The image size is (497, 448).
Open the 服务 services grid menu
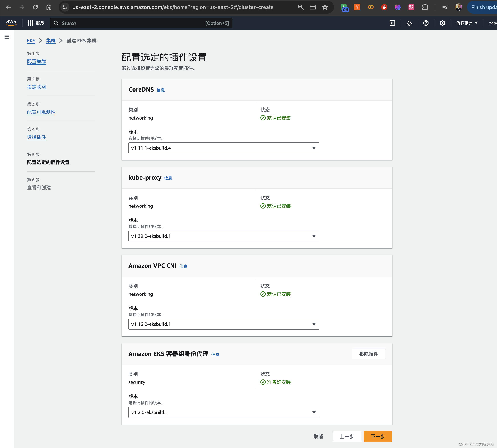36,23
